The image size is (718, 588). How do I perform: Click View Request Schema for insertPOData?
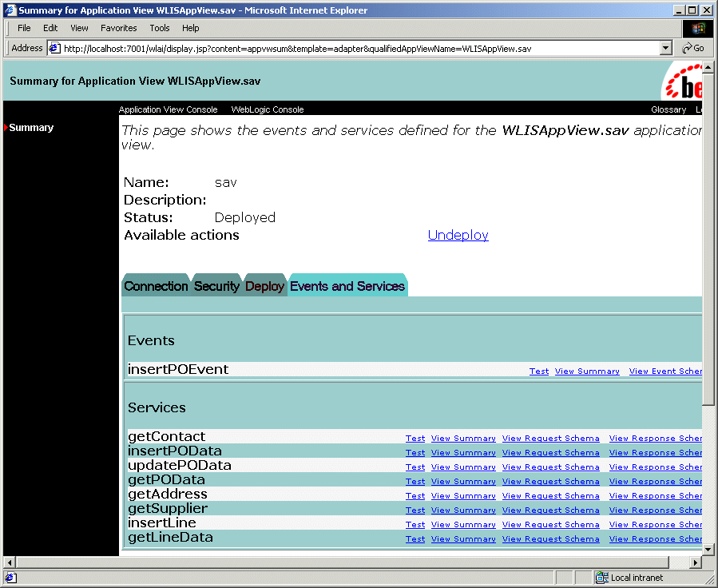click(551, 452)
